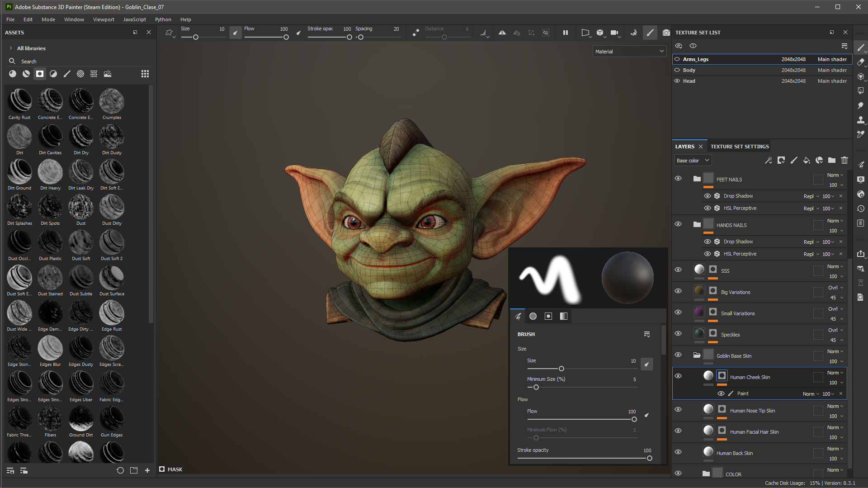
Task: Open the Viewport menu
Action: click(104, 19)
